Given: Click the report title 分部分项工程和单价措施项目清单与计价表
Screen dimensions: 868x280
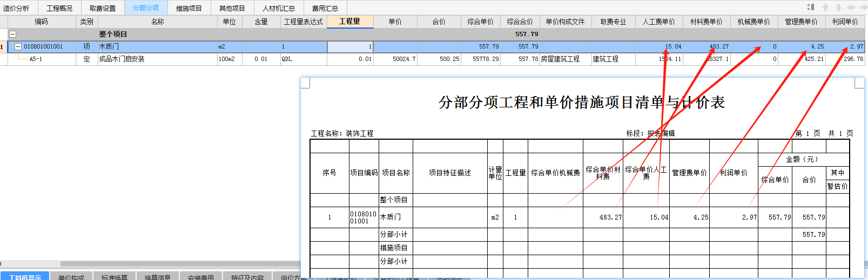Looking at the screenshot, I should coord(582,103).
